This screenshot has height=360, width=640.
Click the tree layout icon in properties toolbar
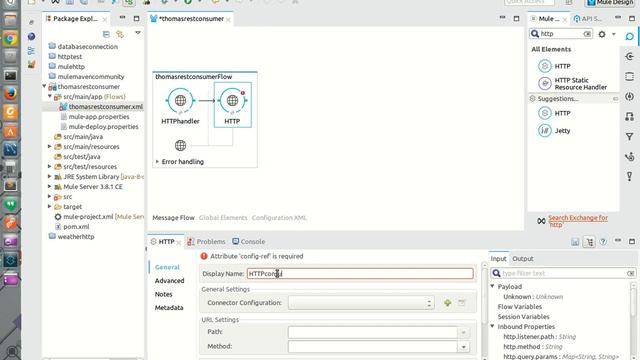point(589,242)
